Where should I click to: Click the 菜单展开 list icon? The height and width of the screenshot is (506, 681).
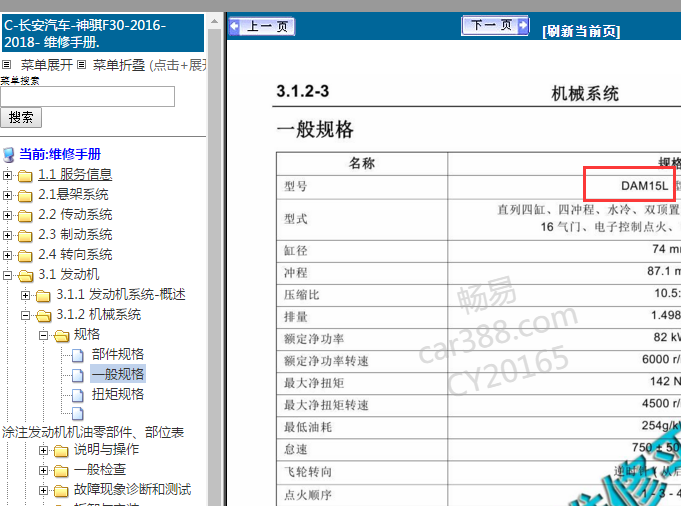click(6, 65)
